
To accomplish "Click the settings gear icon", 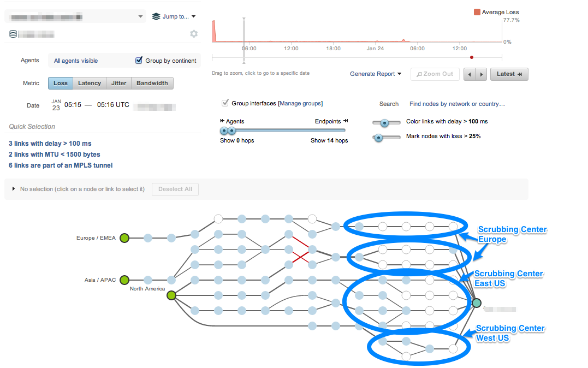I will click(194, 34).
